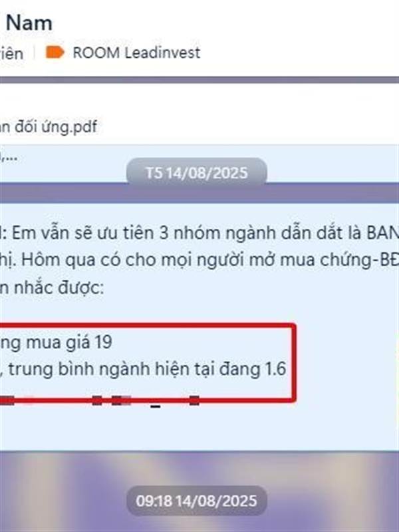Open the members count link in header
Viewport: 399px width, 532px height.
[11, 54]
